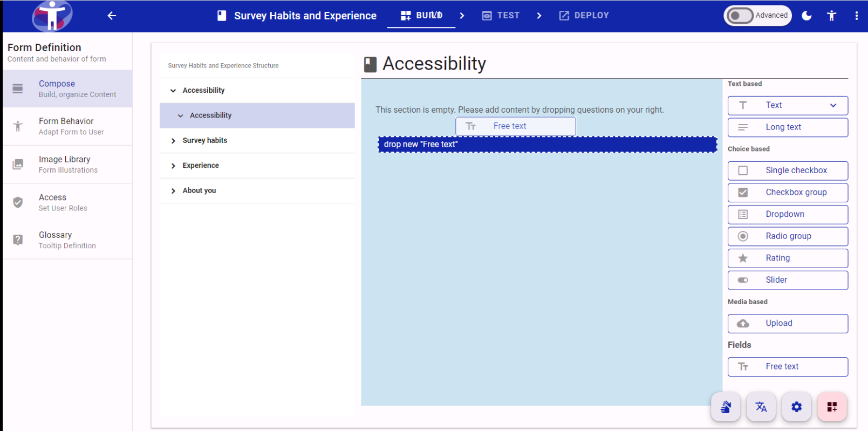Viewport: 868px width, 431px height.
Task: Open Compose in the left sidebar
Action: point(67,88)
